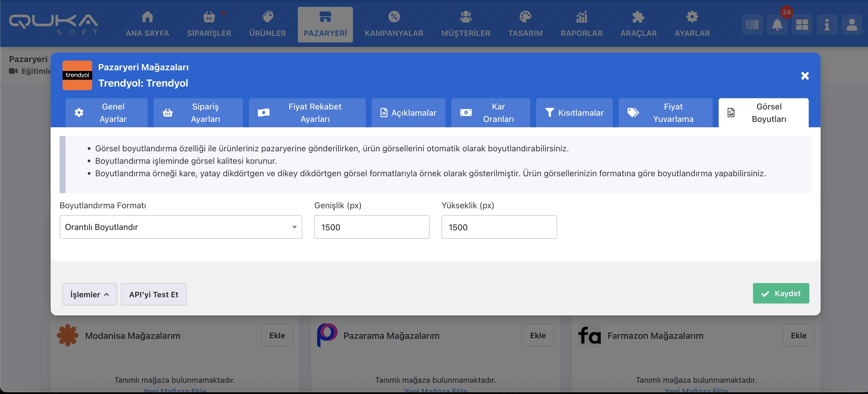Open the user profile icon
Image resolution: width=868 pixels, height=394 pixels.
[852, 25]
